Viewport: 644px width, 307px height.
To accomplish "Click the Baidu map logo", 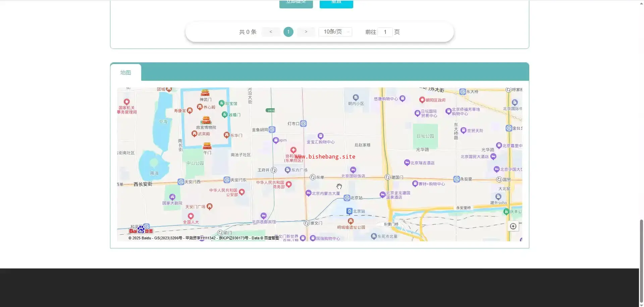I will point(141,230).
